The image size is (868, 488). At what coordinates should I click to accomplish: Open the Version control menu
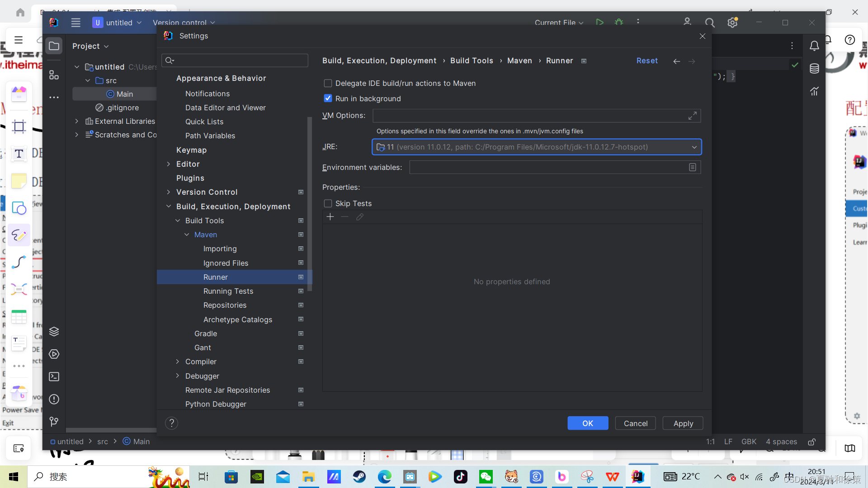point(184,23)
